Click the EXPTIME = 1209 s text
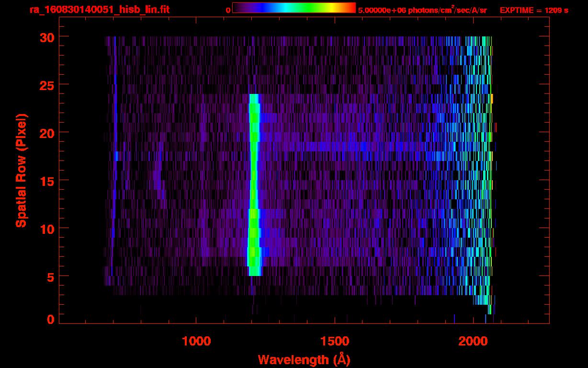 pos(534,10)
